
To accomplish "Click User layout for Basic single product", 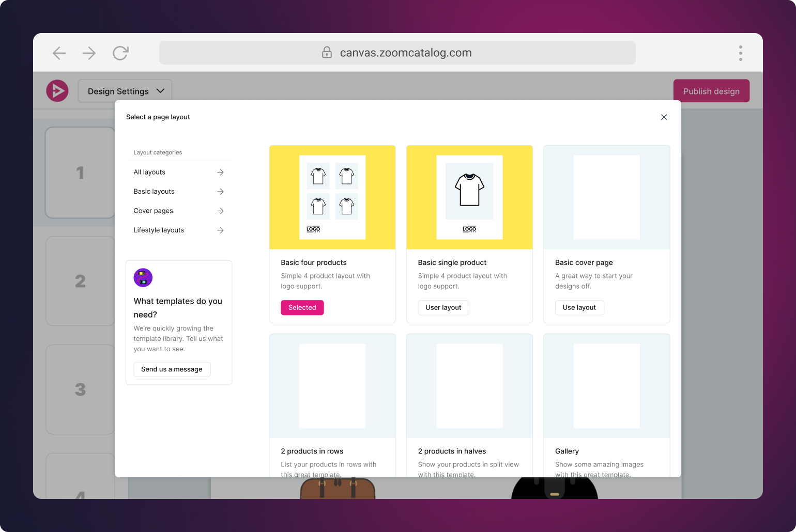I will [443, 308].
